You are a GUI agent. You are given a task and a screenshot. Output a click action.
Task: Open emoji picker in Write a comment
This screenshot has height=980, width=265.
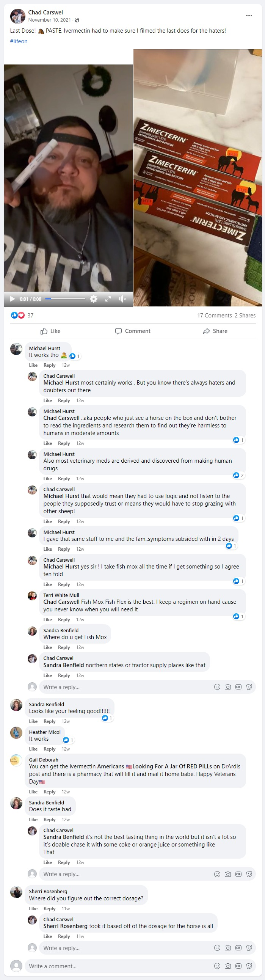click(x=217, y=966)
